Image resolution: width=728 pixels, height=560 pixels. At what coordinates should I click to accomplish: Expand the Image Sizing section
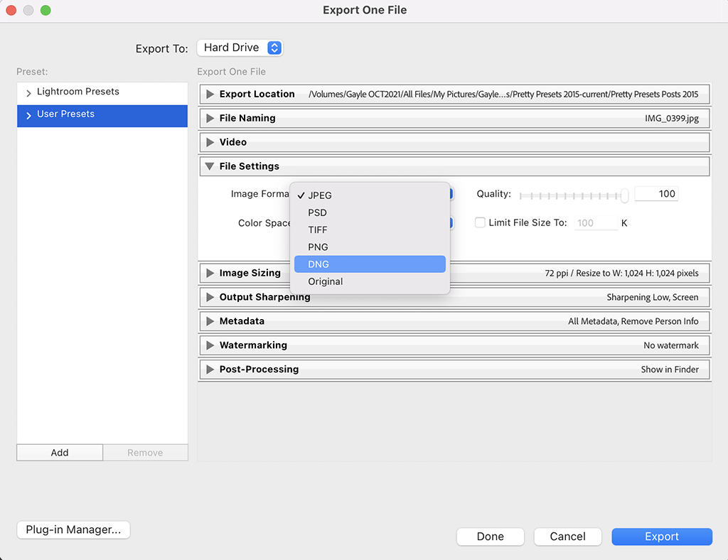point(210,272)
